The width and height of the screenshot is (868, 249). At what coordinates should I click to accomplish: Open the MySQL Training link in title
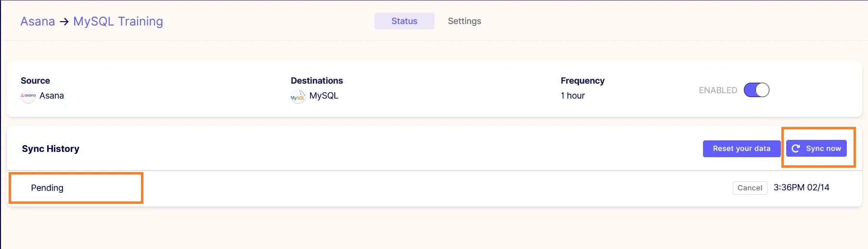pos(118,22)
